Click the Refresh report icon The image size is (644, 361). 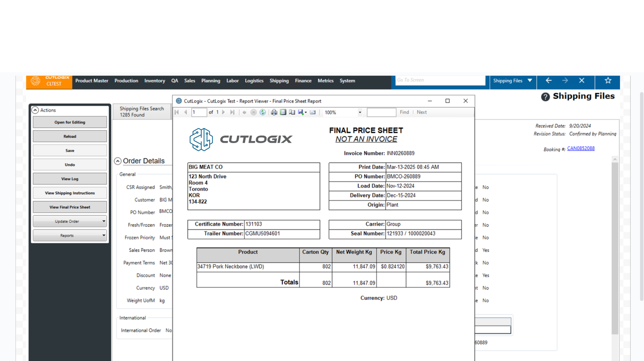(262, 112)
